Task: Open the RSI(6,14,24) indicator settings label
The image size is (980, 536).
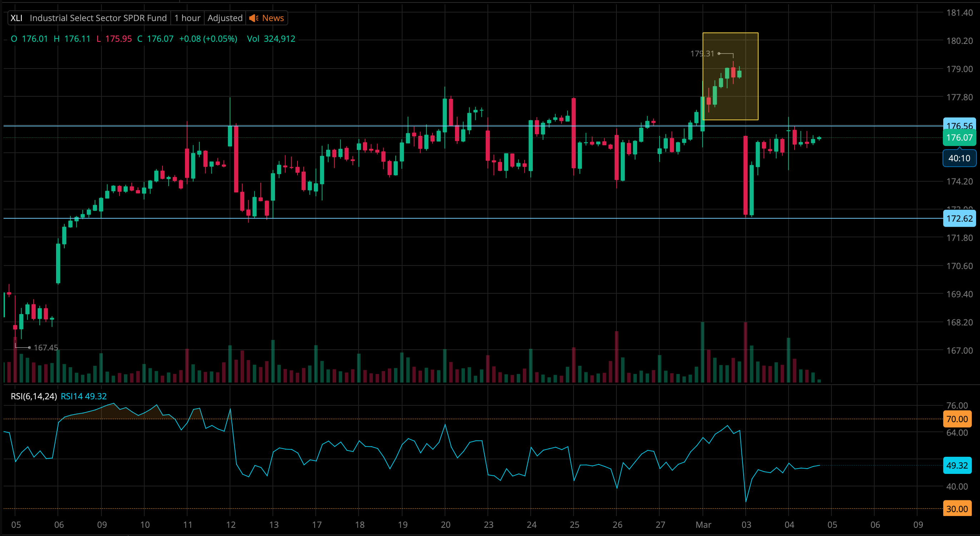Action: [x=34, y=396]
